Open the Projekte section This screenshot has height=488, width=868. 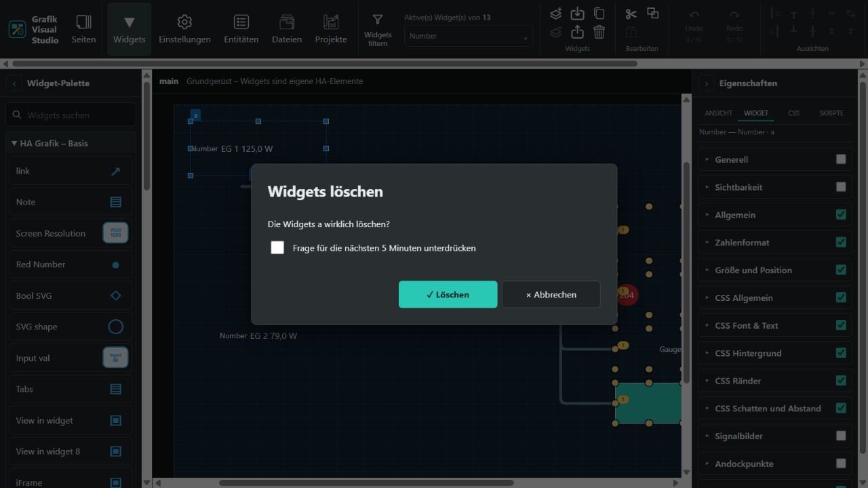pyautogui.click(x=331, y=29)
